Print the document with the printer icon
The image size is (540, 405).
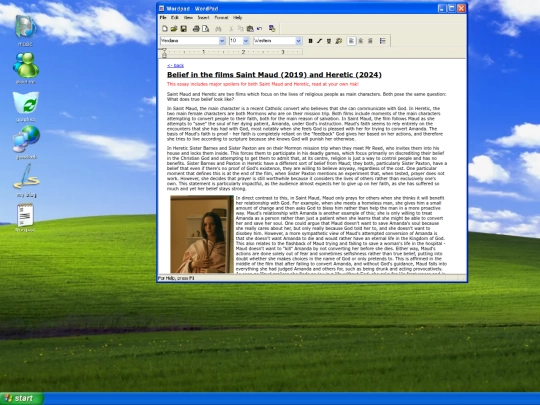point(196,29)
